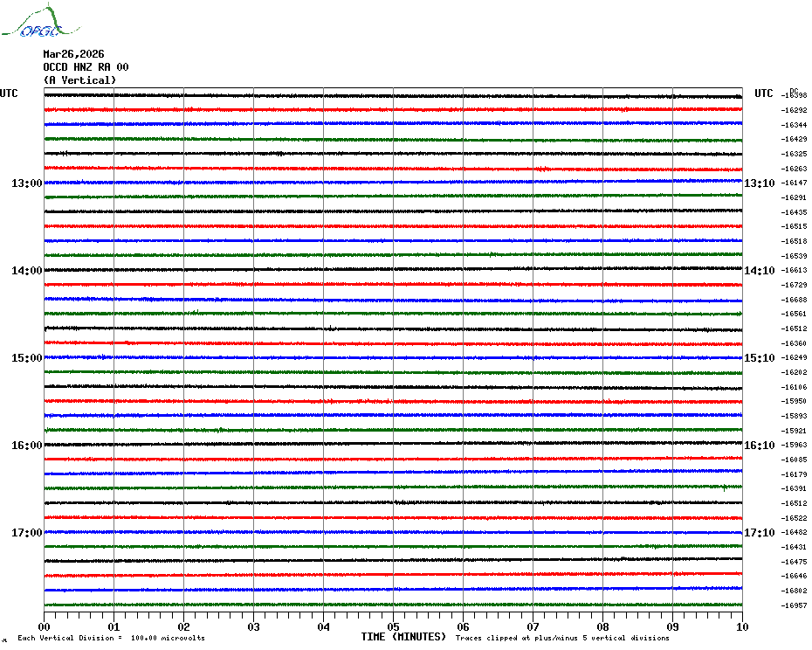The width and height of the screenshot is (812, 650).
Task: Click the OCCD HNZ RA 00 station label
Action: coord(86,67)
